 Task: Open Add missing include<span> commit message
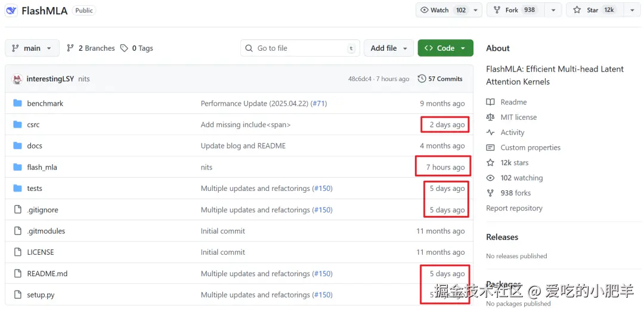pyautogui.click(x=246, y=125)
